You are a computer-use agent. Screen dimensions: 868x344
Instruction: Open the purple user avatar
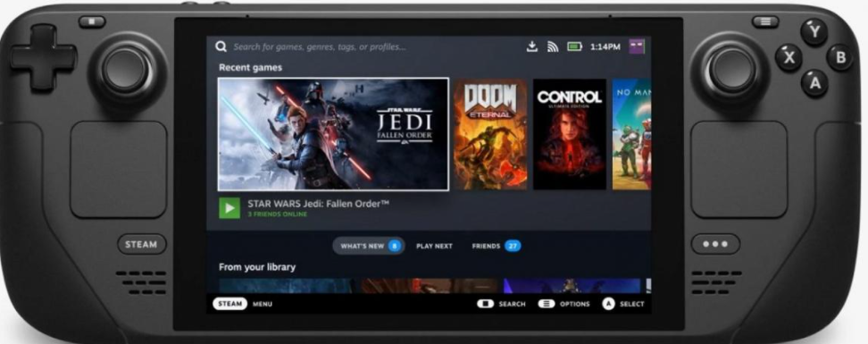click(637, 46)
